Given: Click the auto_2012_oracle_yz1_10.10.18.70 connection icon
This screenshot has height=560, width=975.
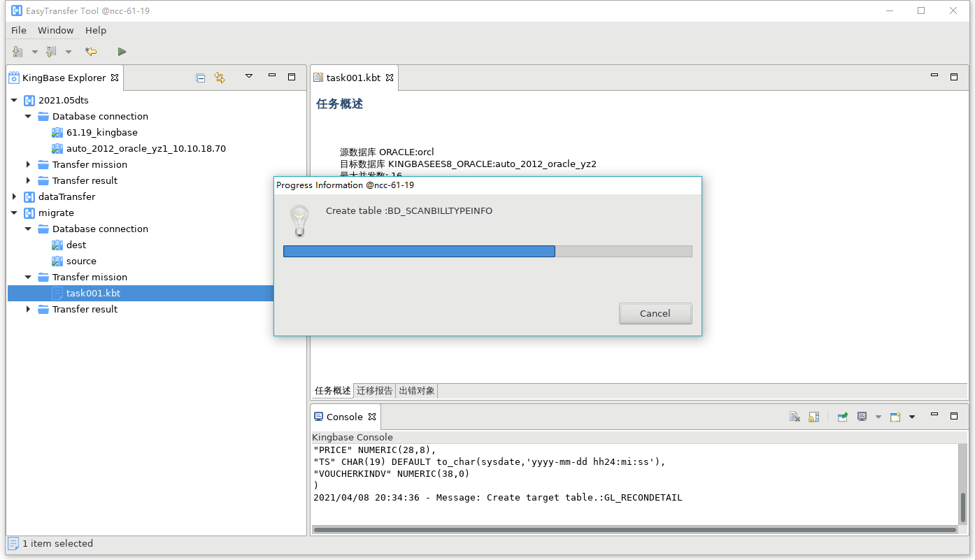Looking at the screenshot, I should tap(57, 149).
